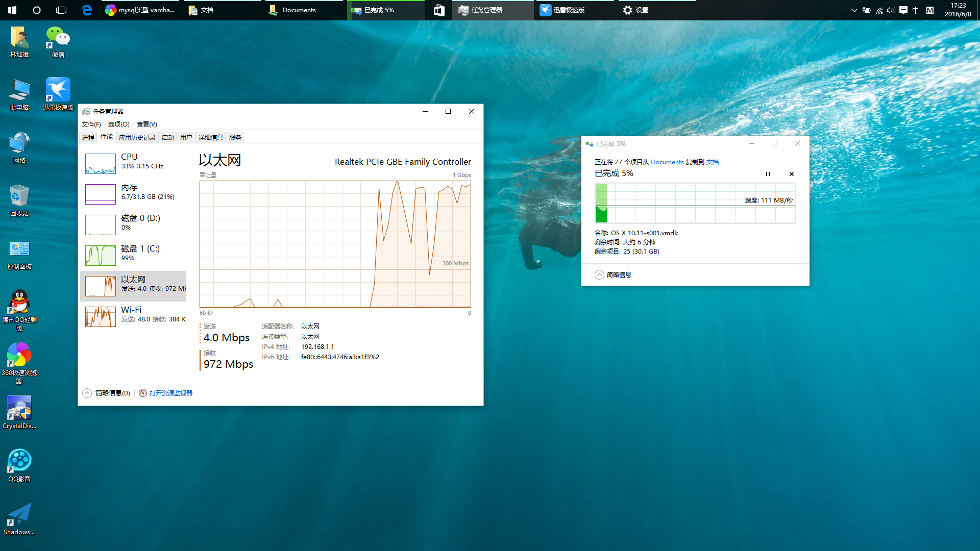Collapse copy dialog details via 简略信息

click(613, 274)
